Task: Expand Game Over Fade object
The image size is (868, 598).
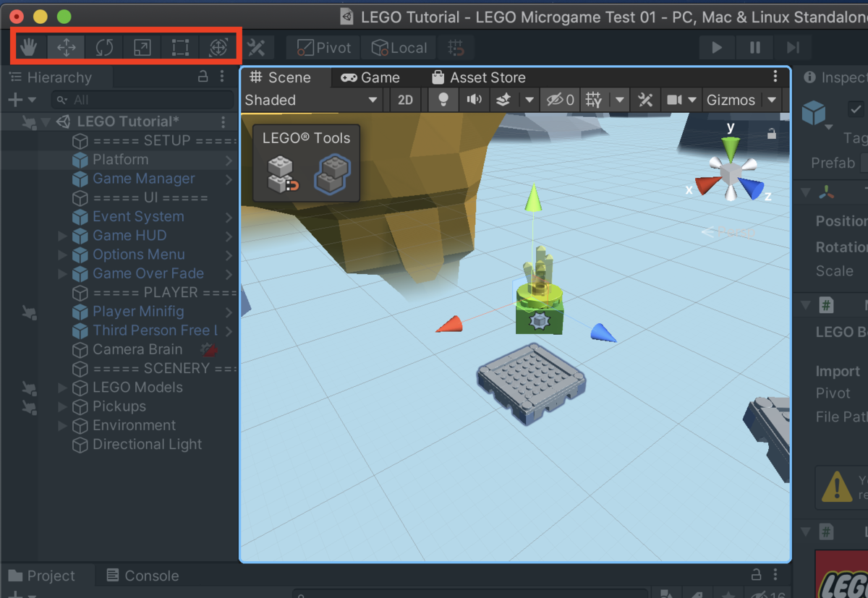Action: tap(62, 273)
